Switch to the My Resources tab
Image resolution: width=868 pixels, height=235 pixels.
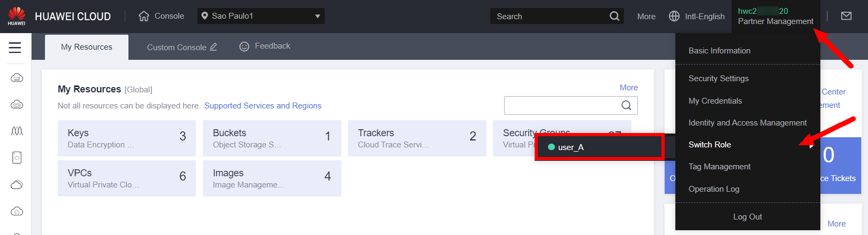[x=87, y=47]
